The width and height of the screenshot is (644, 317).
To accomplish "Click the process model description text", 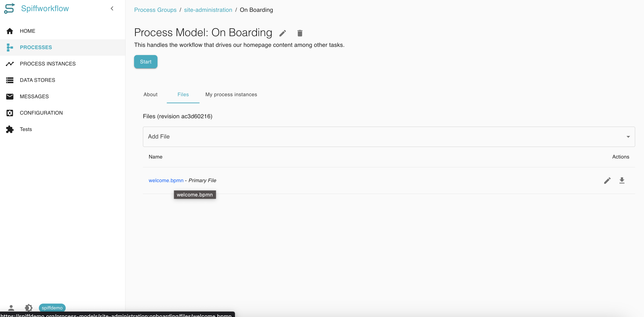I will coord(239,45).
